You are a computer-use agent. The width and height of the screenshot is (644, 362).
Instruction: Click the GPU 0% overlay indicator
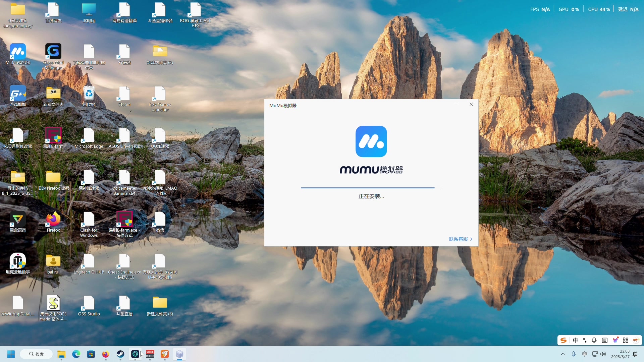tap(569, 9)
